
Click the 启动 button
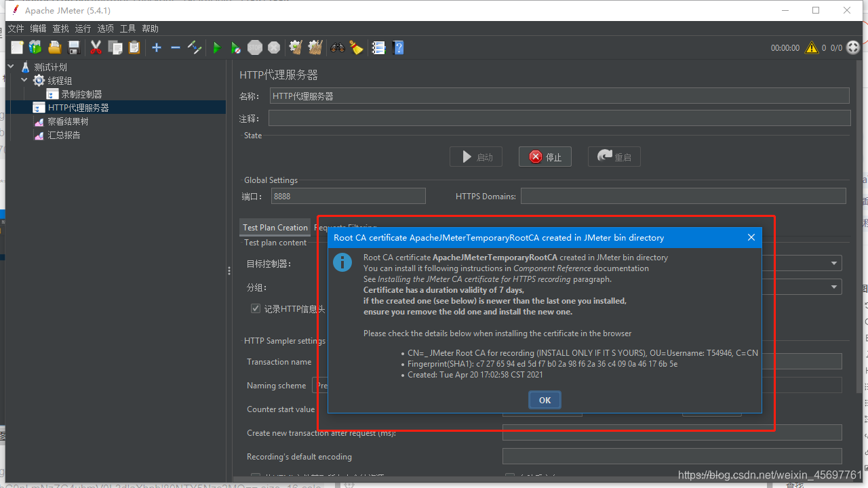click(x=476, y=157)
